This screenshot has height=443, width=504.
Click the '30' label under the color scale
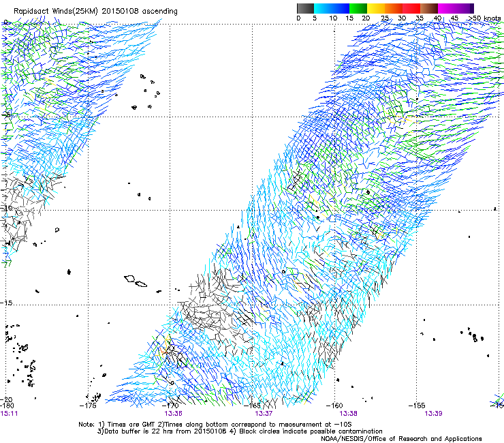point(402,18)
